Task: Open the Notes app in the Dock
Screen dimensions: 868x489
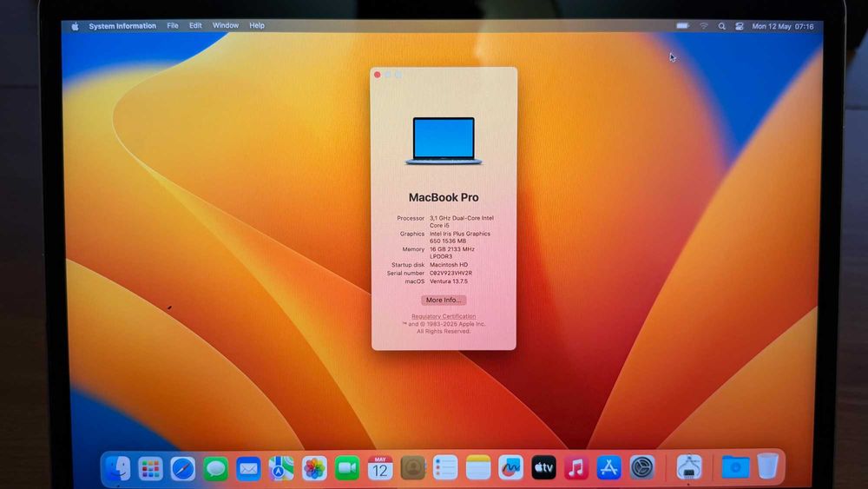Action: [x=477, y=468]
